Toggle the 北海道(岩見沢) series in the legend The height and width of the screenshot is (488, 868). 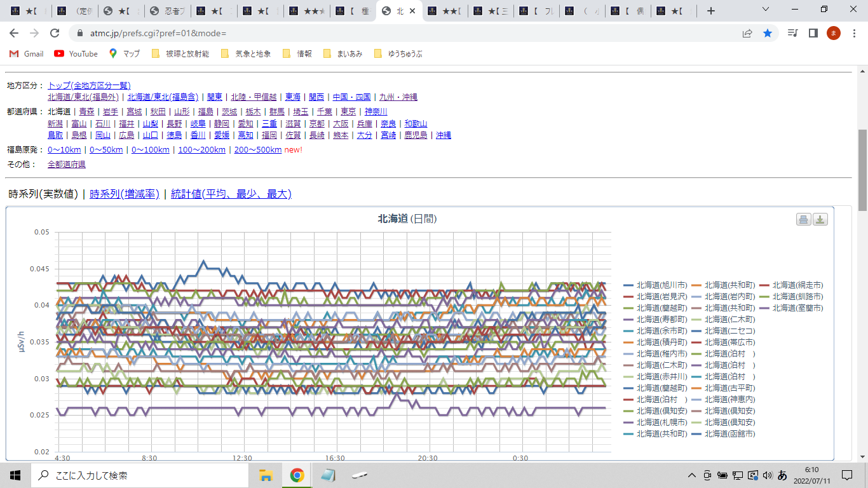click(x=655, y=297)
